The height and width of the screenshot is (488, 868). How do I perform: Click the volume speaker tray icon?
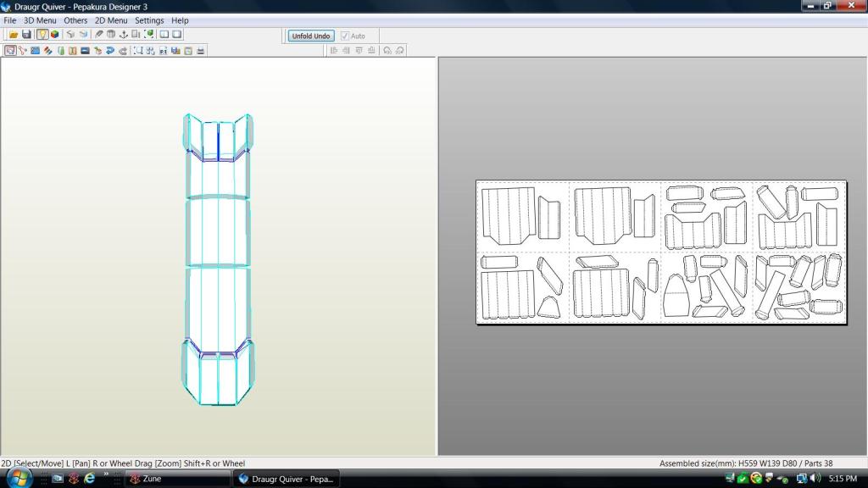pyautogui.click(x=815, y=478)
